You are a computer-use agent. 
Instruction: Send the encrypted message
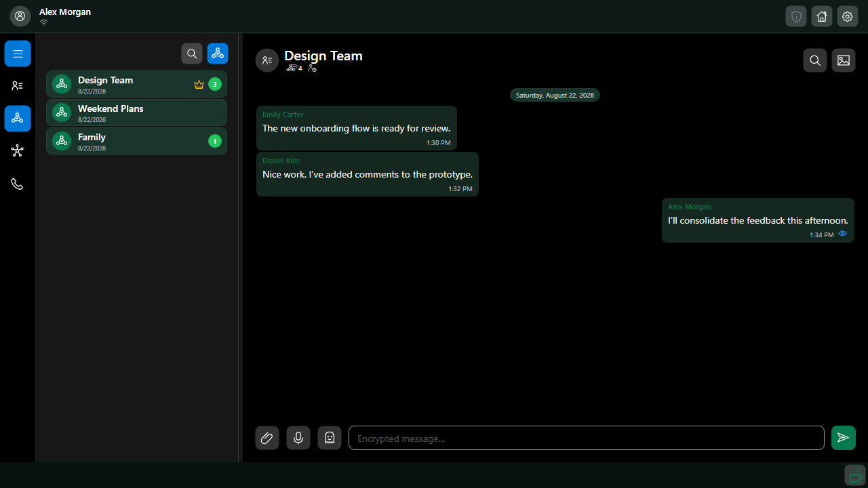pyautogui.click(x=844, y=438)
